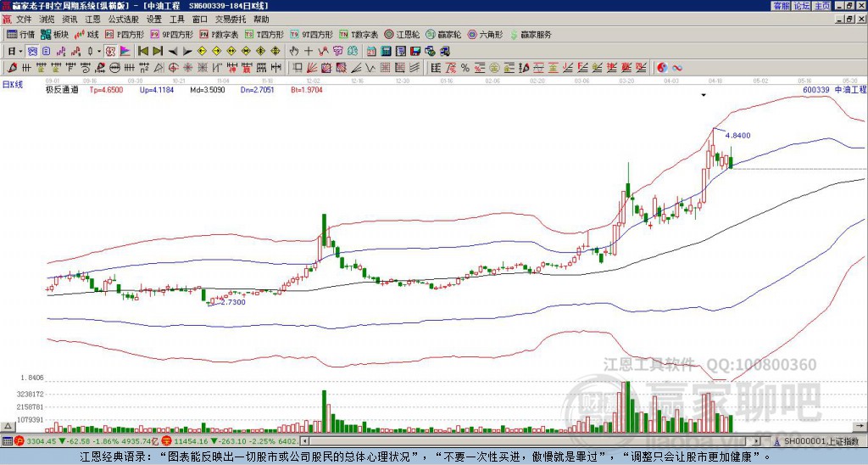Open the 公式选股 menu
The height and width of the screenshot is (465, 868).
[124, 20]
